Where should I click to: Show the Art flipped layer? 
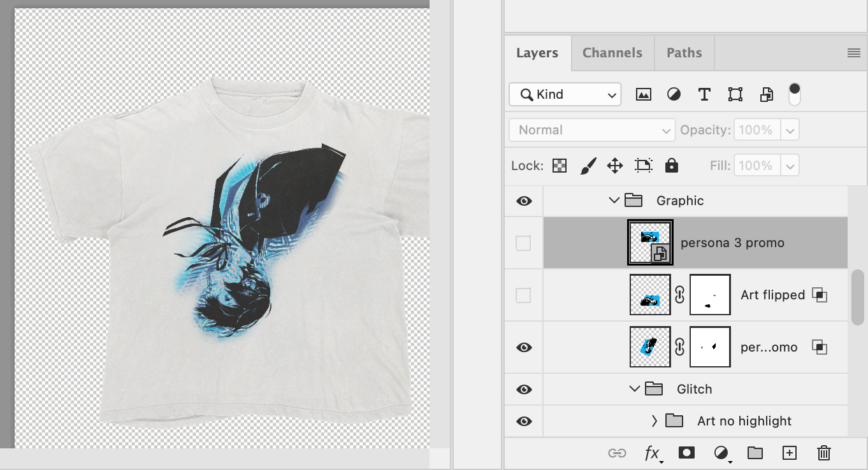[x=523, y=296]
